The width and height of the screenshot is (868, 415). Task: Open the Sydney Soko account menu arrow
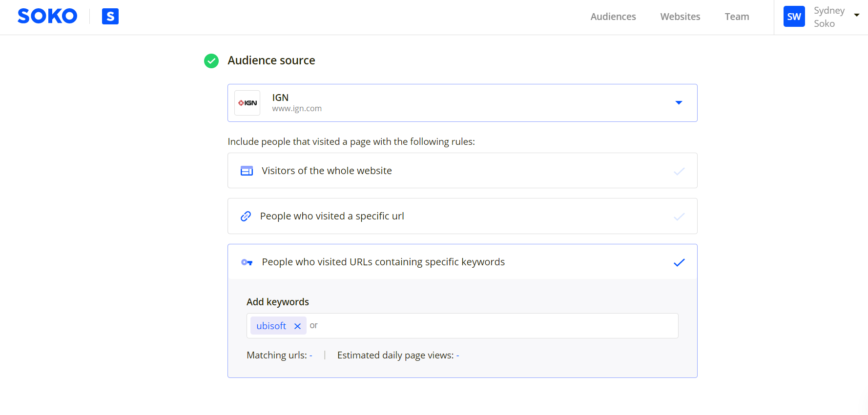point(856,15)
